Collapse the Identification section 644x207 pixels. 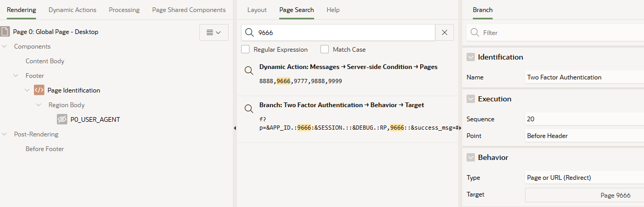point(471,57)
